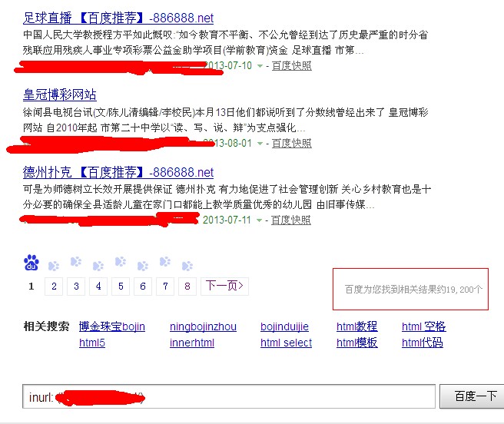
Task: Open the 足球直播 886888.net result title
Action: click(118, 18)
